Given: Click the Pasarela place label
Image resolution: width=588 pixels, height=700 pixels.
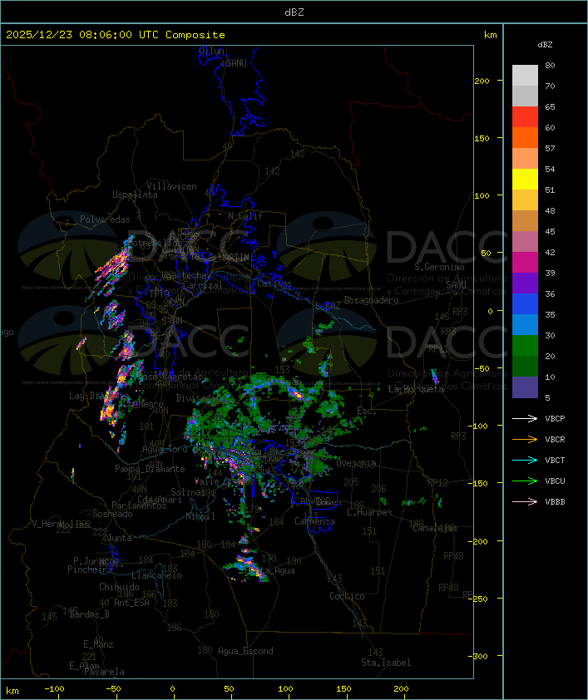Looking at the screenshot, I should (104, 672).
